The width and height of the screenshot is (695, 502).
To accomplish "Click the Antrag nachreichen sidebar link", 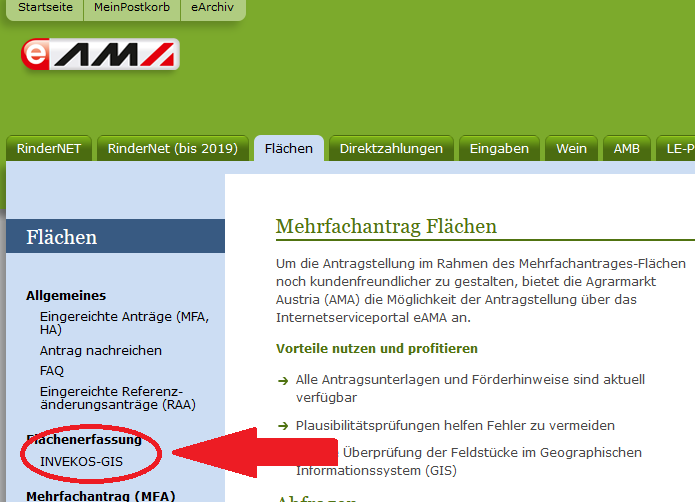I will coord(100,351).
